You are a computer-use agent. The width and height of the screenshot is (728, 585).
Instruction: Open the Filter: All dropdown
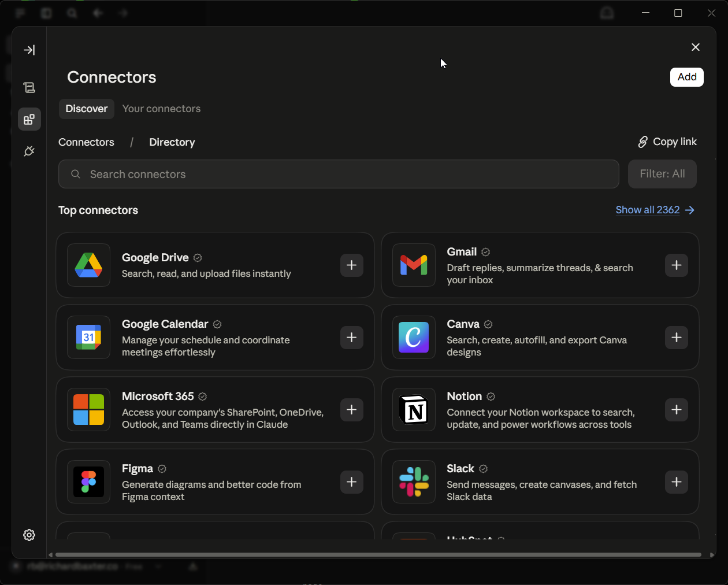[x=662, y=174]
